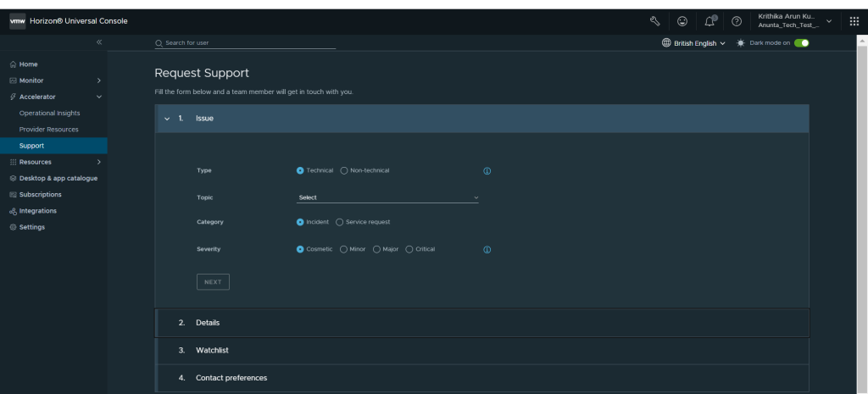Toggle the Dark mode switch
This screenshot has height=394, width=868.
pos(801,43)
